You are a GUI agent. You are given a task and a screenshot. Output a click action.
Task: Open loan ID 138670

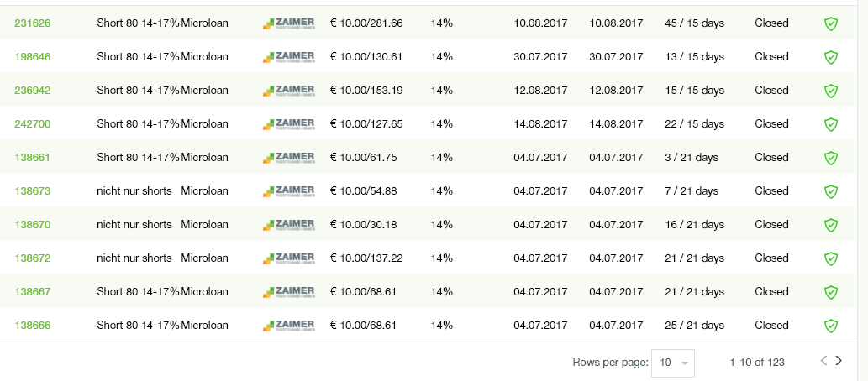pyautogui.click(x=33, y=225)
